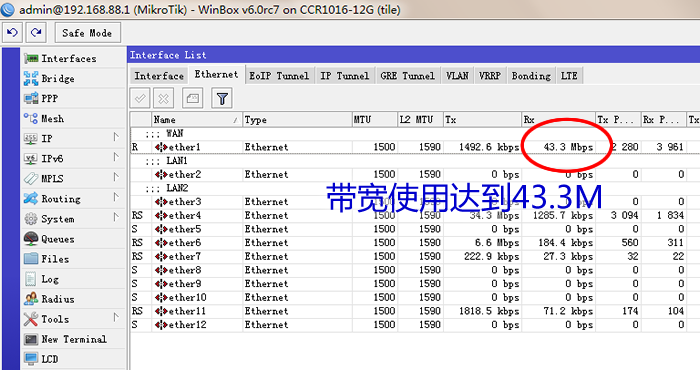Open the LCD menu icon
The width and height of the screenshot is (700, 370).
click(x=31, y=359)
